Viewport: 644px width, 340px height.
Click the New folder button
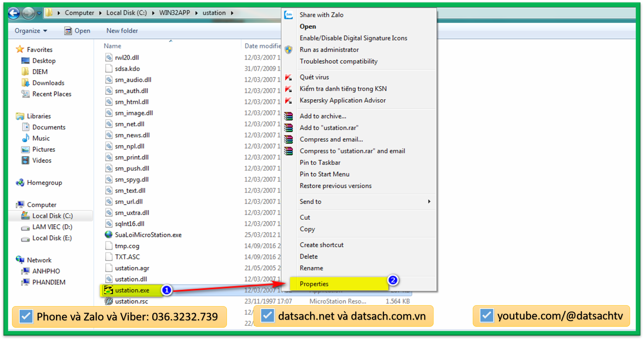point(122,31)
